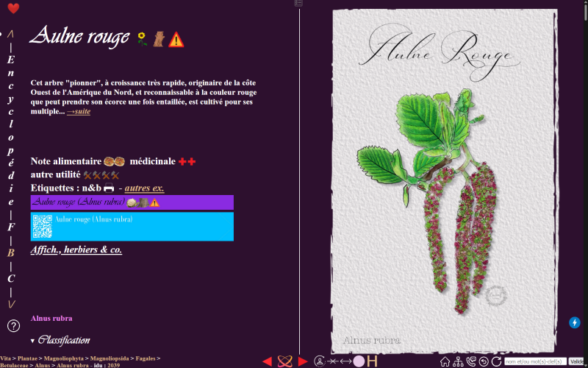
Task: Toggle the pink circle button
Action: (359, 361)
